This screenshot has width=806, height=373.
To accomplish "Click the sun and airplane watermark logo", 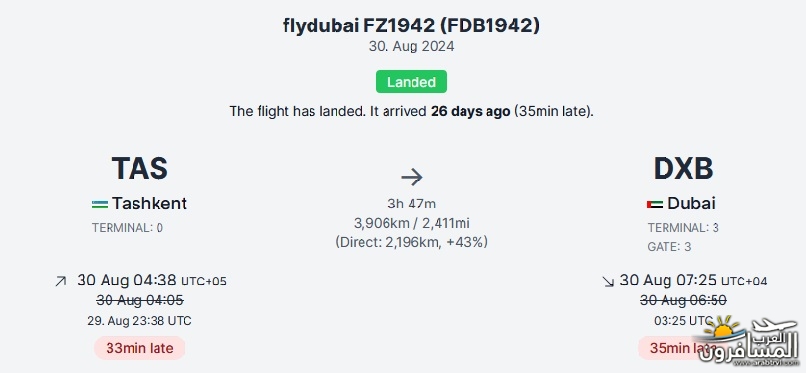I will pyautogui.click(x=750, y=342).
